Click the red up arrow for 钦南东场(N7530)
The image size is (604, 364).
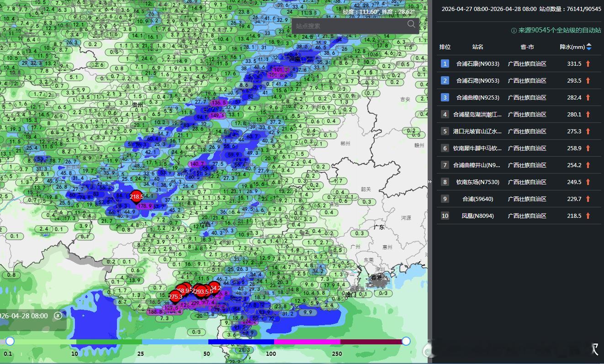588,182
